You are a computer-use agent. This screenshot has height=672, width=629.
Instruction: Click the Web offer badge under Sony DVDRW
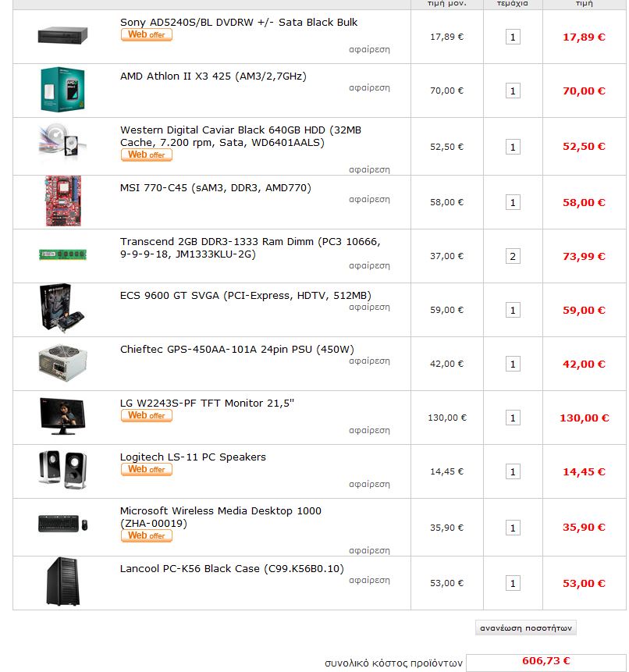tap(146, 35)
